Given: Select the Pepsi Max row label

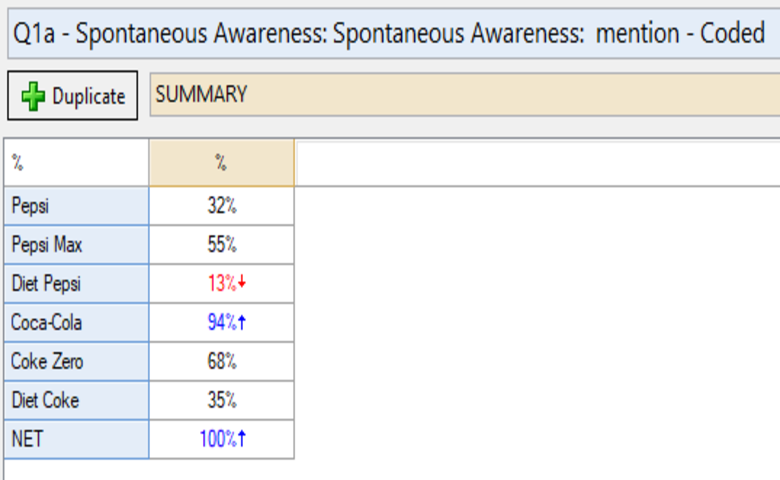Looking at the screenshot, I should coord(76,245).
